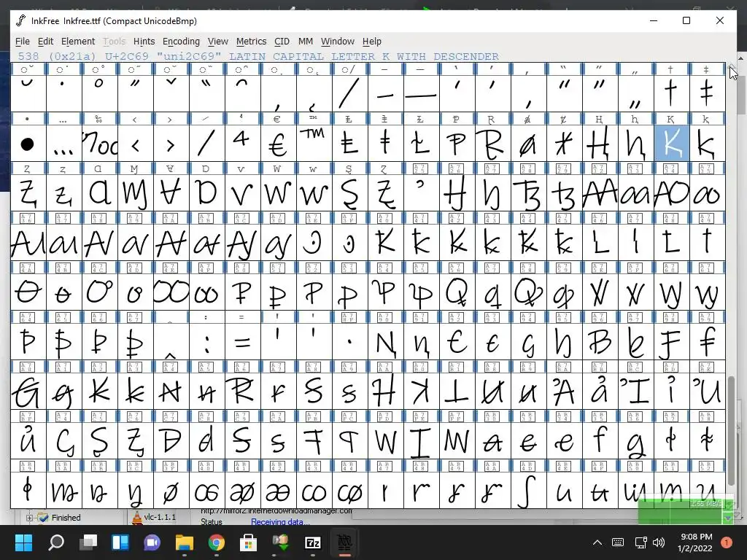Click the glyph info line reading U+2C69
This screenshot has height=560, width=747.
258,57
